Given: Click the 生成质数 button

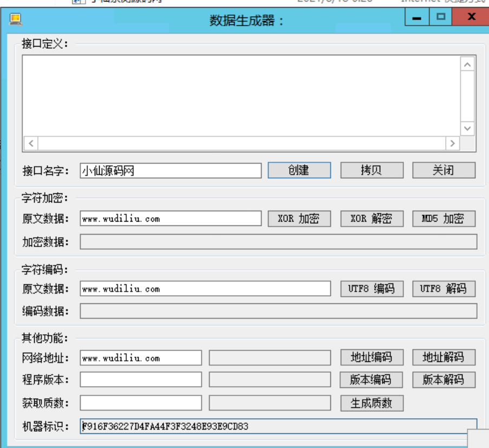Looking at the screenshot, I should pos(371,403).
